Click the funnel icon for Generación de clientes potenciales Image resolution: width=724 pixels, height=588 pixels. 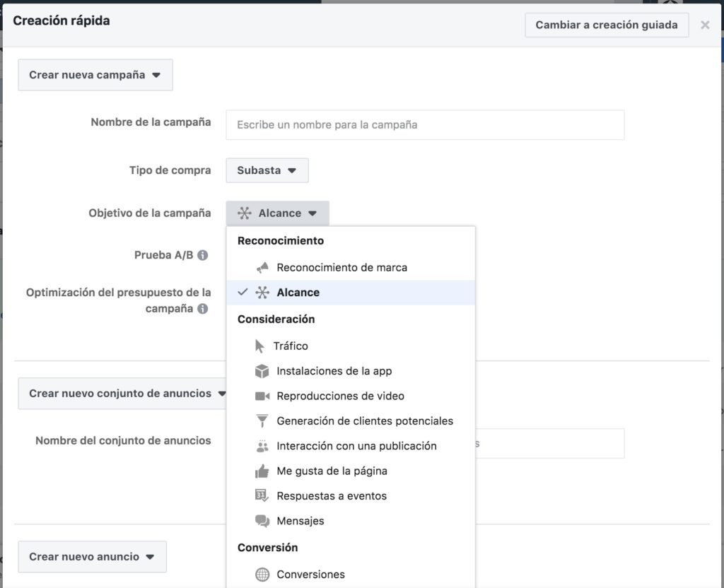[x=262, y=421]
